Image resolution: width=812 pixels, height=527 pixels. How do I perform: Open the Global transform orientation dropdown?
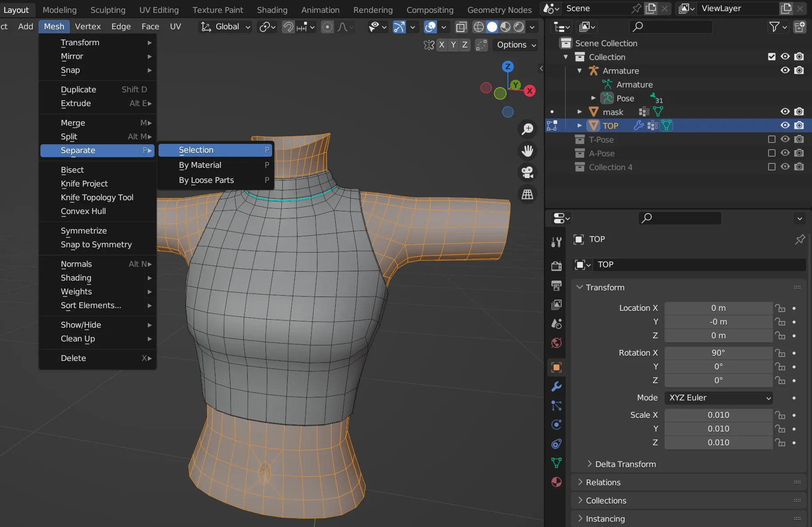click(225, 27)
